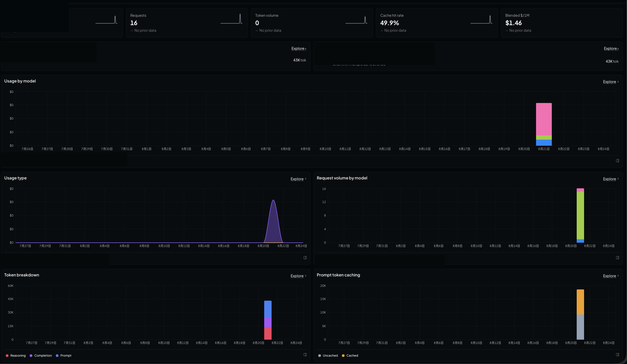Open Explore link for Prompt token caching

(x=611, y=276)
